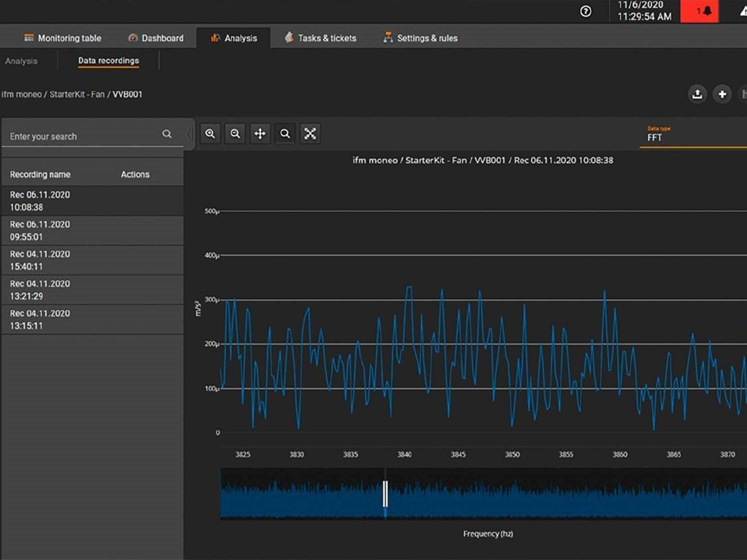Collapse the recordings sidebar using the chevron

click(x=189, y=134)
